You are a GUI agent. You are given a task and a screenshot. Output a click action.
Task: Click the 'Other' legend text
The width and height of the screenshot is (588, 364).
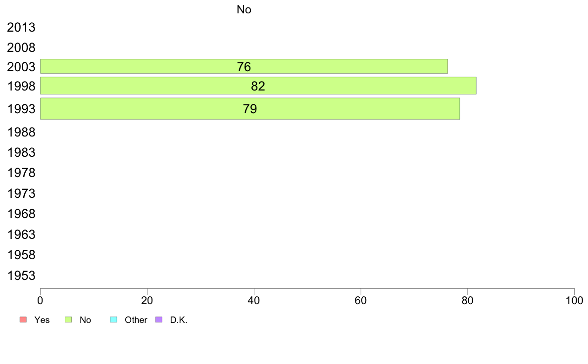pos(136,320)
